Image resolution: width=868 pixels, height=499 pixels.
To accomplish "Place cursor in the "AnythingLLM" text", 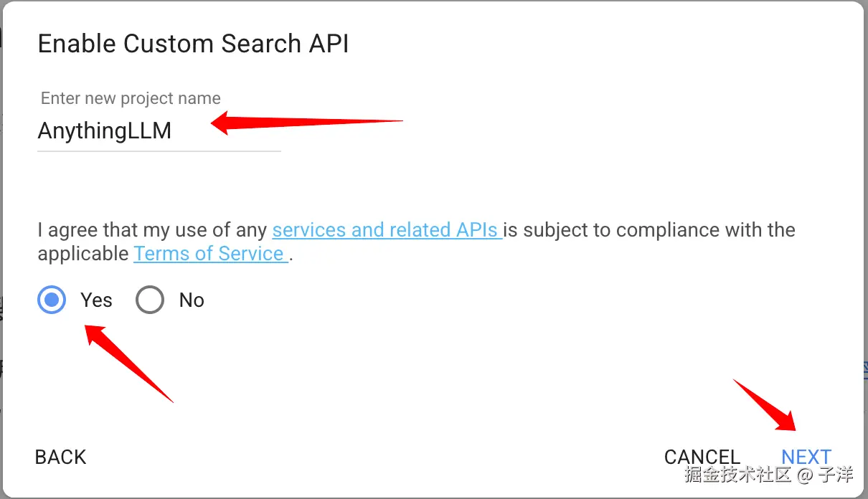I will coord(104,130).
